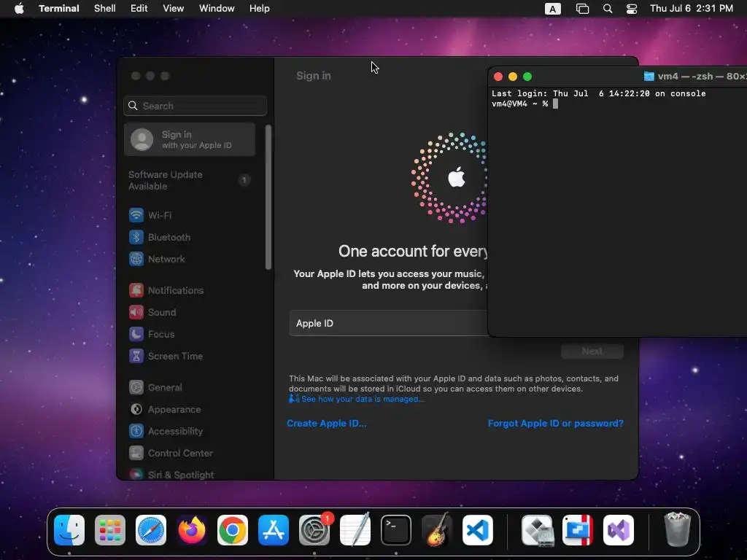Select the Bluetooth icon in sidebar

[136, 237]
